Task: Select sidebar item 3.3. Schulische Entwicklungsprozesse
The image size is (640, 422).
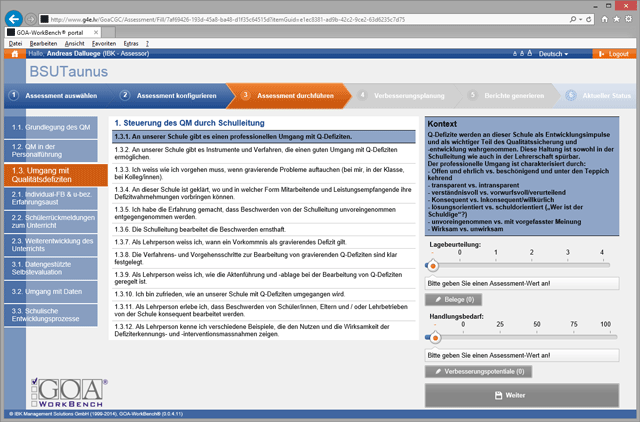Action: pos(51,315)
